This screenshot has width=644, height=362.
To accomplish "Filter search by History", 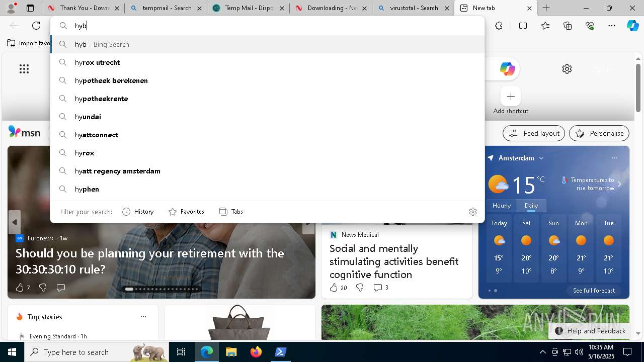I will pyautogui.click(x=138, y=212).
